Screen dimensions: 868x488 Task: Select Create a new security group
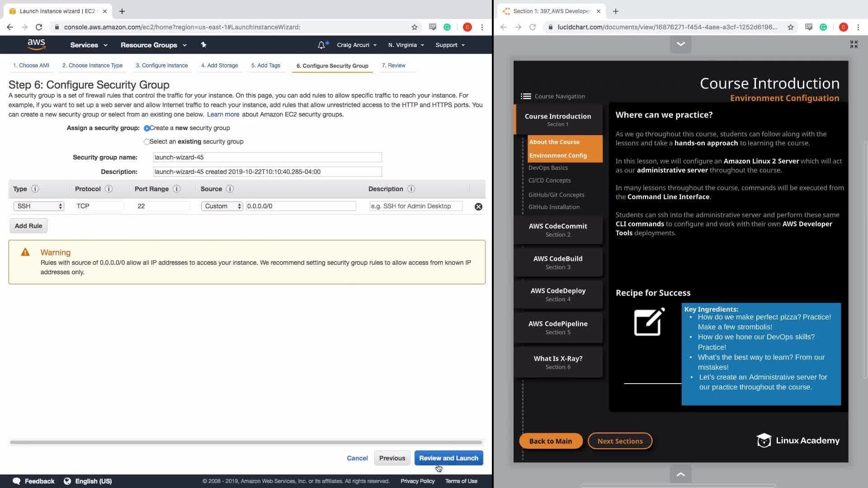point(147,128)
